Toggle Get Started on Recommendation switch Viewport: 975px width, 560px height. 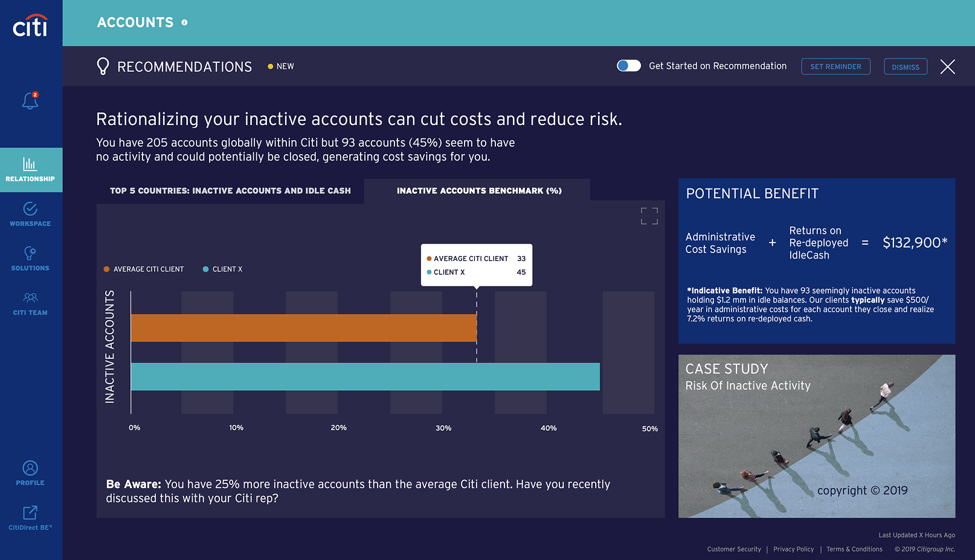tap(628, 66)
